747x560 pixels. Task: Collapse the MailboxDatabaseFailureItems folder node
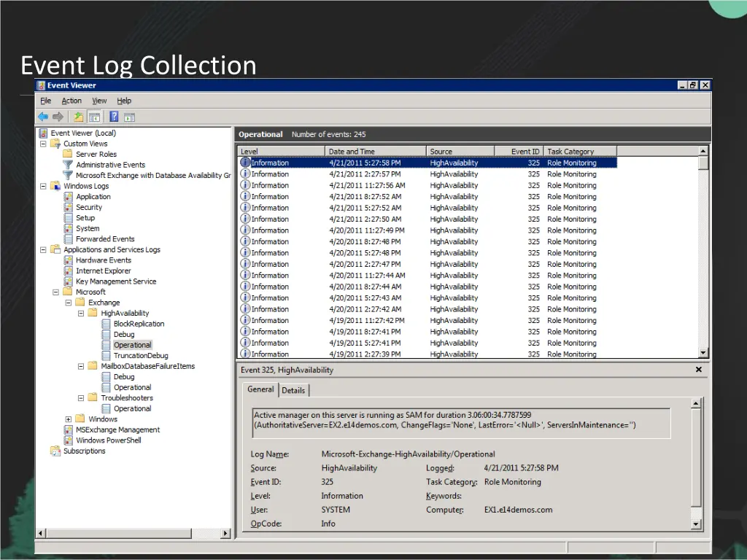click(x=81, y=366)
